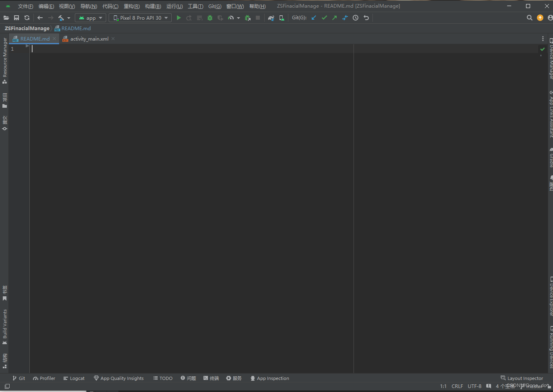Image resolution: width=553 pixels, height=392 pixels.
Task: Click the Profile app gauge icon
Action: (231, 18)
